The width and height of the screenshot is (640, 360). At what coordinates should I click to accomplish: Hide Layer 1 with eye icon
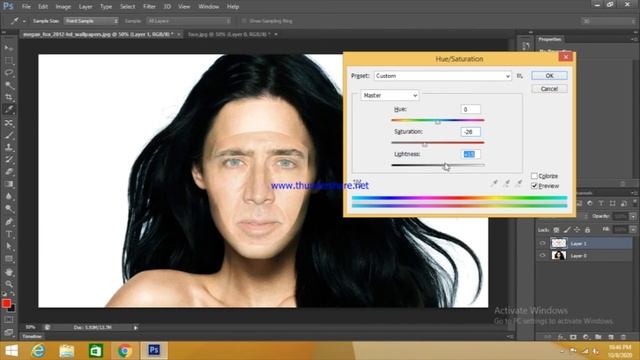point(542,243)
